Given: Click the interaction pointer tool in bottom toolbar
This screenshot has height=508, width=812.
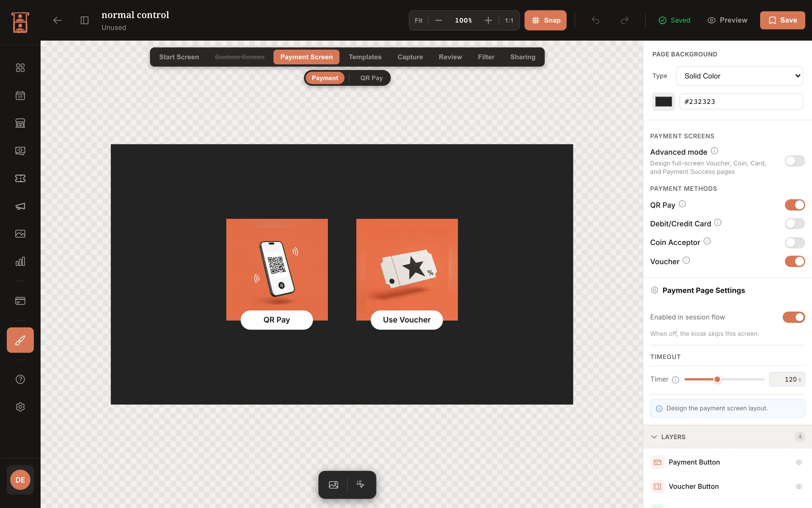Looking at the screenshot, I should (360, 485).
